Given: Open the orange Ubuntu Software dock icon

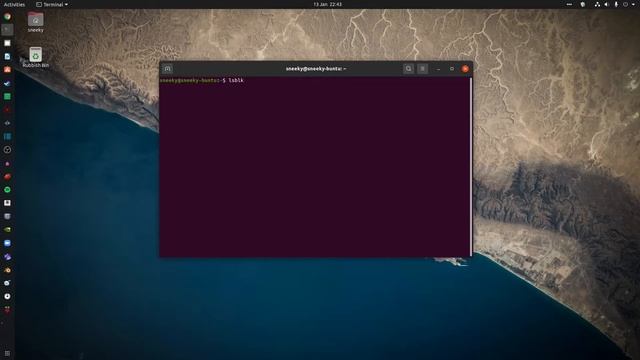Looking at the screenshot, I should pos(7,69).
